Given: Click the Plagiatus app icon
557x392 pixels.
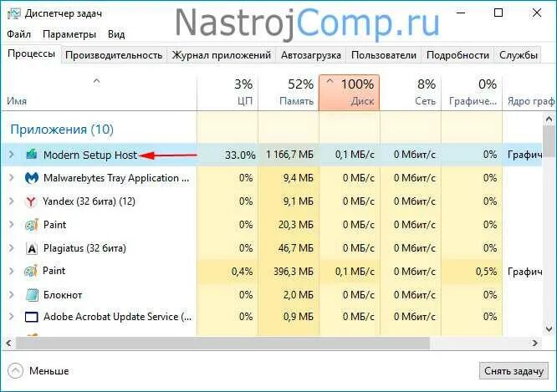Looking at the screenshot, I should click(32, 248).
